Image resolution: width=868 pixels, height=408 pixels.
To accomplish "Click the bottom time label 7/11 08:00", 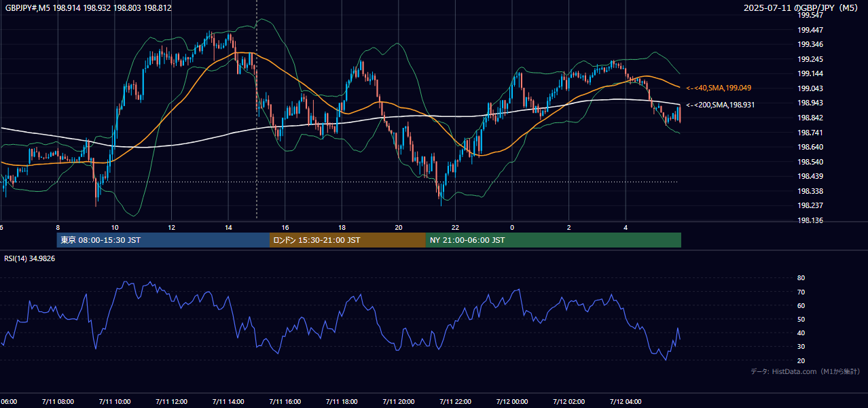I will (x=58, y=402).
